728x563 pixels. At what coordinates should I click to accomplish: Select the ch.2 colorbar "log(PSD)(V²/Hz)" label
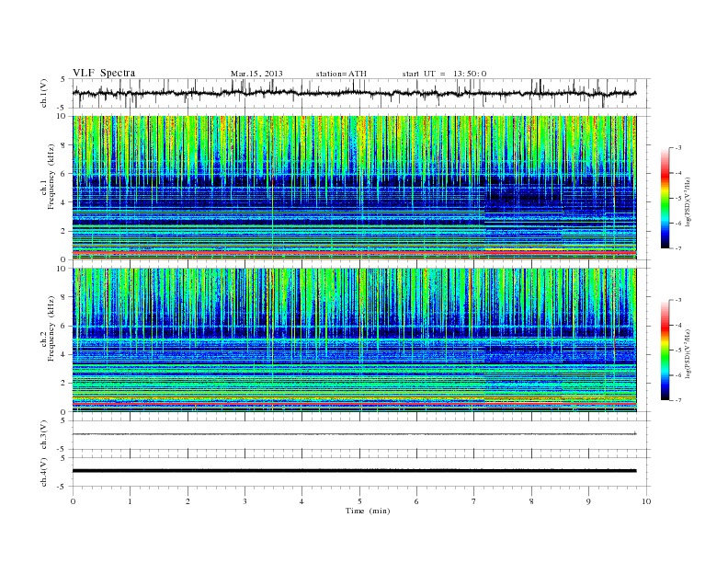pos(687,353)
